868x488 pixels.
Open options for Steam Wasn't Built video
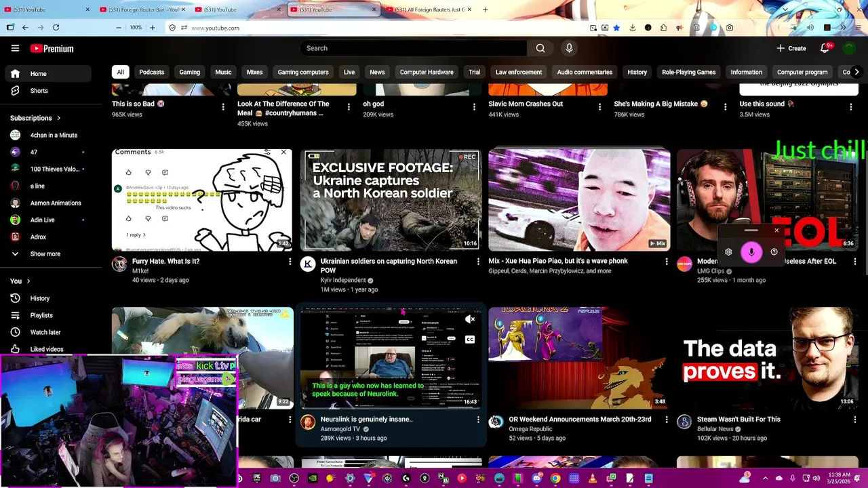854,420
